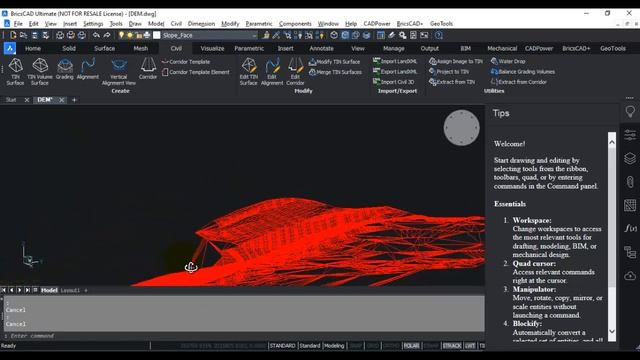The image size is (640, 360).
Task: Click Assign Image to TIN
Action: (x=456, y=61)
